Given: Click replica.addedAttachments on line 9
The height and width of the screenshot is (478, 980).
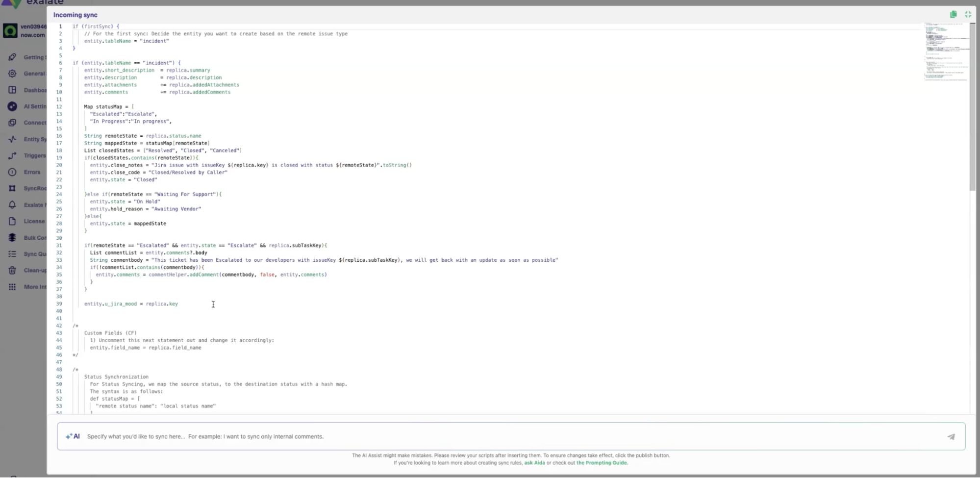Looking at the screenshot, I should (x=204, y=85).
